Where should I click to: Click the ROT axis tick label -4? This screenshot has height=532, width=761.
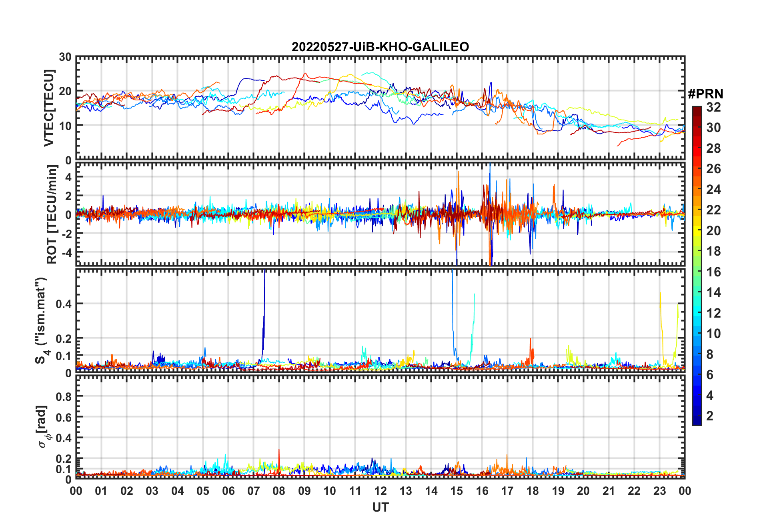(x=66, y=252)
